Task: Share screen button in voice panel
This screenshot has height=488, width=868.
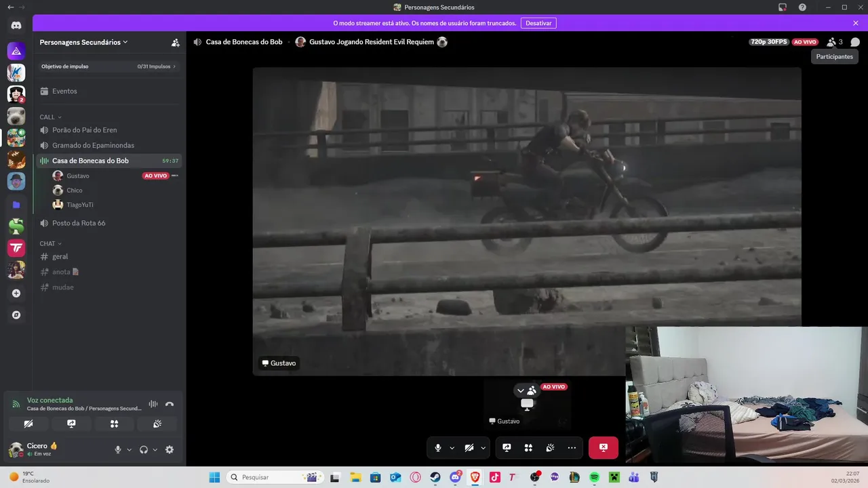Action: tap(71, 424)
